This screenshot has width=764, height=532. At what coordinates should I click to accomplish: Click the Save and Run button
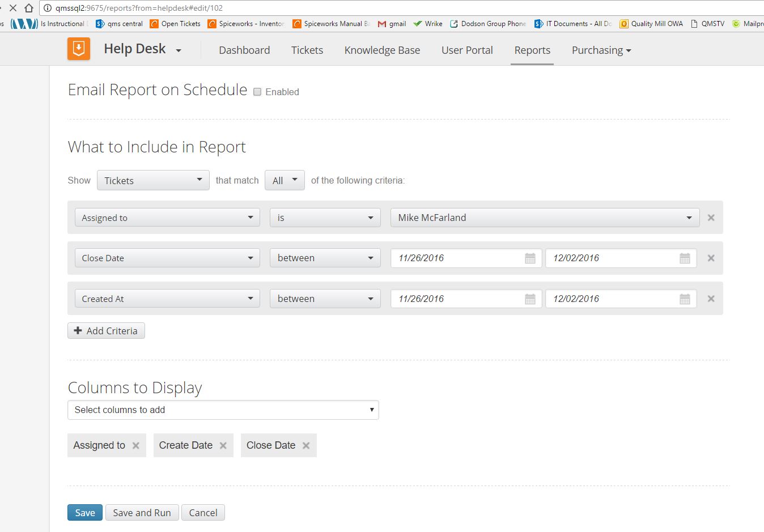(142, 512)
